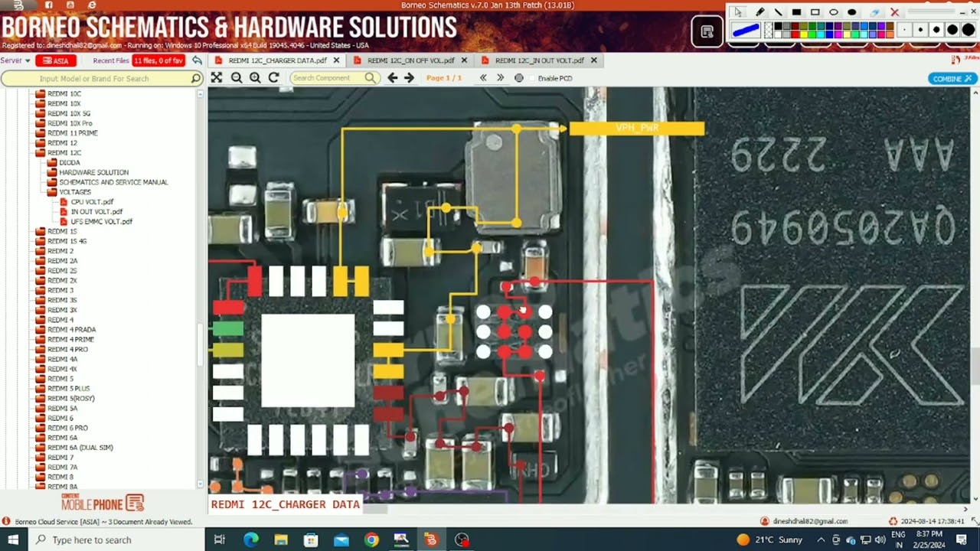This screenshot has width=980, height=551.
Task: Click the gray circle button beside Enable PCD
Action: click(519, 78)
